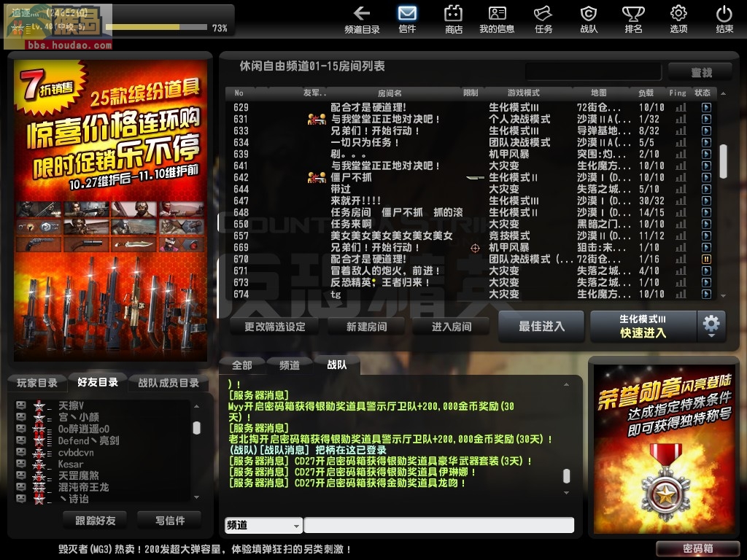Click the room list scrollbar thumb
Screen dimensions: 747x560
(723, 161)
